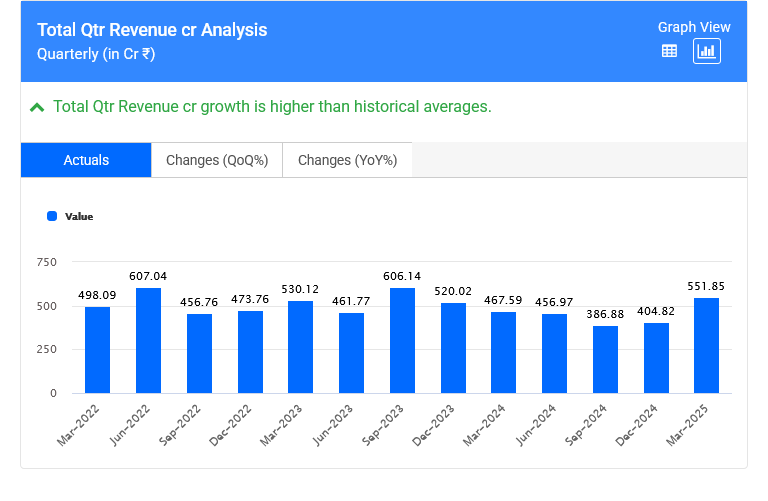Click the Value legend label
Image resolution: width=768 pixels, height=501 pixels.
(79, 216)
